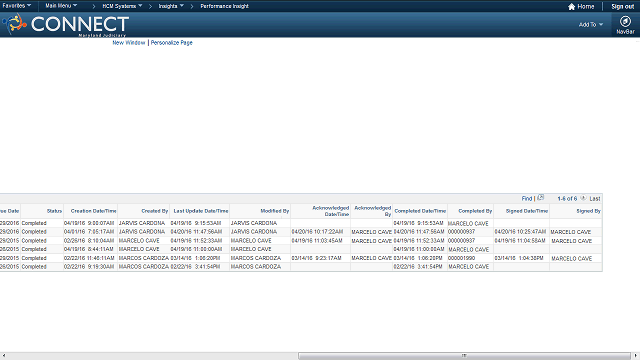Select acknowledged time '04/20/16 10:17:22AM'

[x=317, y=232]
